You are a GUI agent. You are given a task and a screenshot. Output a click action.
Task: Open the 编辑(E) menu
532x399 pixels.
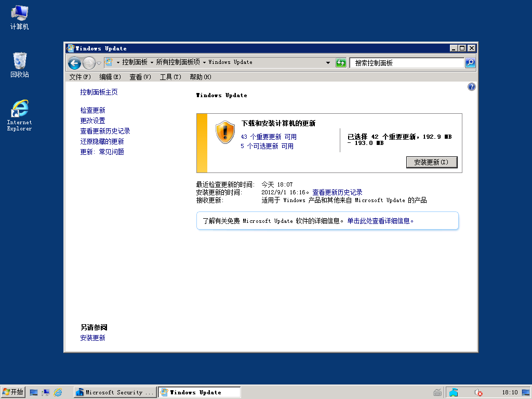[110, 77]
